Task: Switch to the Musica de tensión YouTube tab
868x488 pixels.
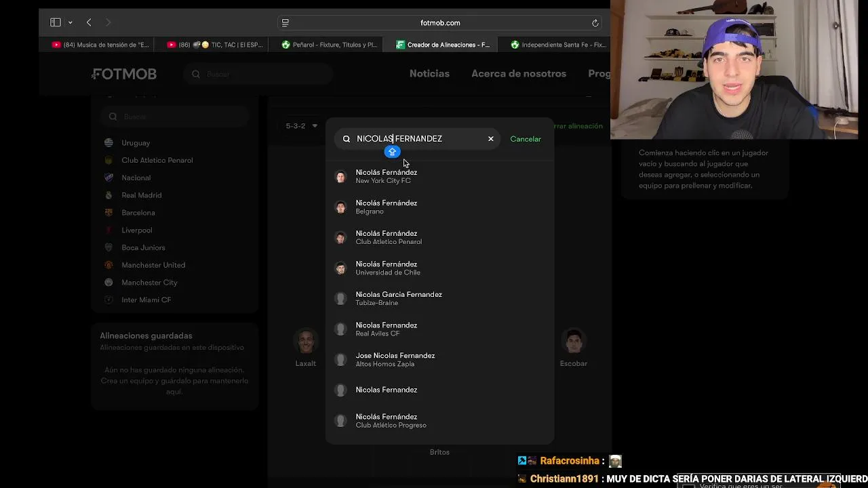Action: tap(100, 45)
